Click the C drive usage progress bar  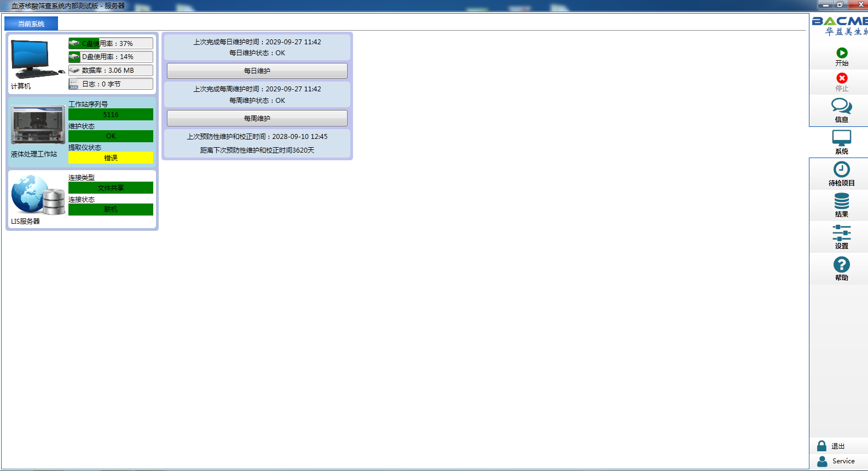point(111,43)
